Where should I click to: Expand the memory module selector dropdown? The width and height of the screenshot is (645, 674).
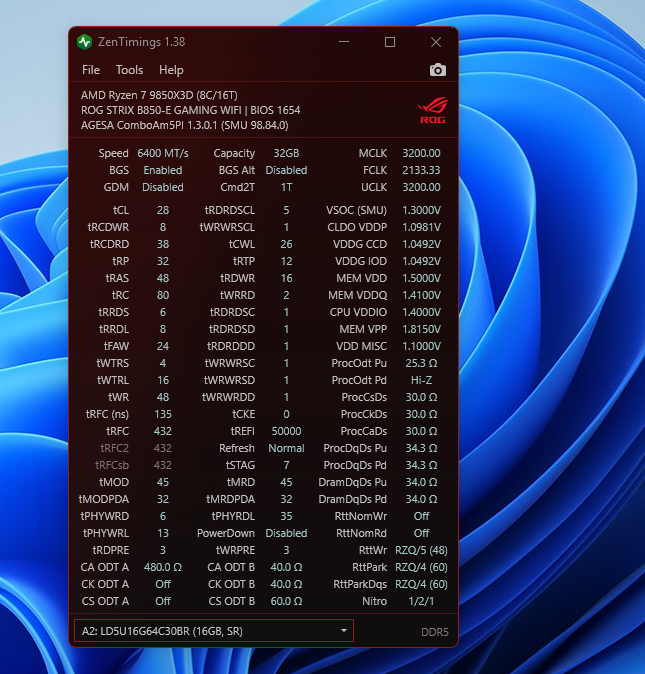[x=344, y=631]
